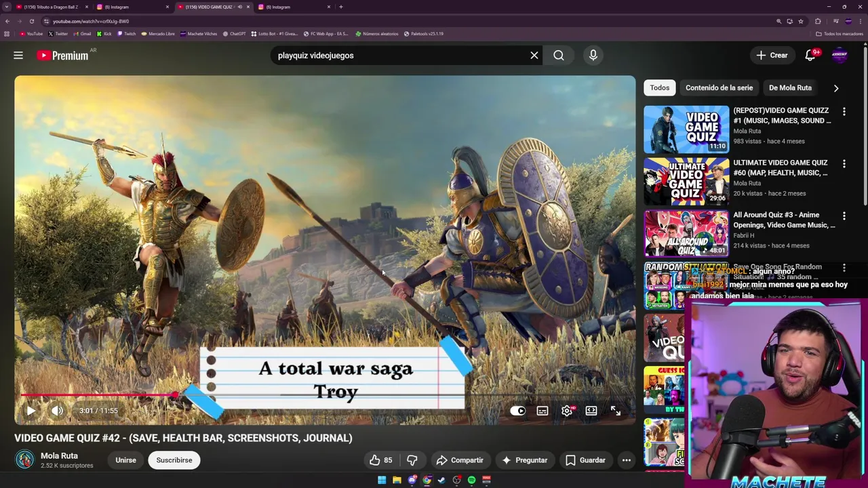This screenshot has width=868, height=488.
Task: Join the channel via Unirse
Action: (x=125, y=460)
